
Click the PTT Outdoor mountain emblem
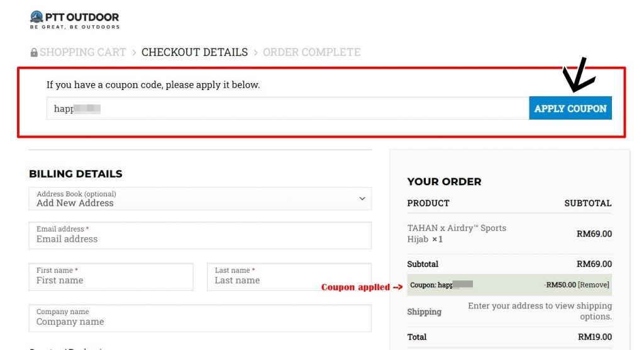(x=37, y=17)
